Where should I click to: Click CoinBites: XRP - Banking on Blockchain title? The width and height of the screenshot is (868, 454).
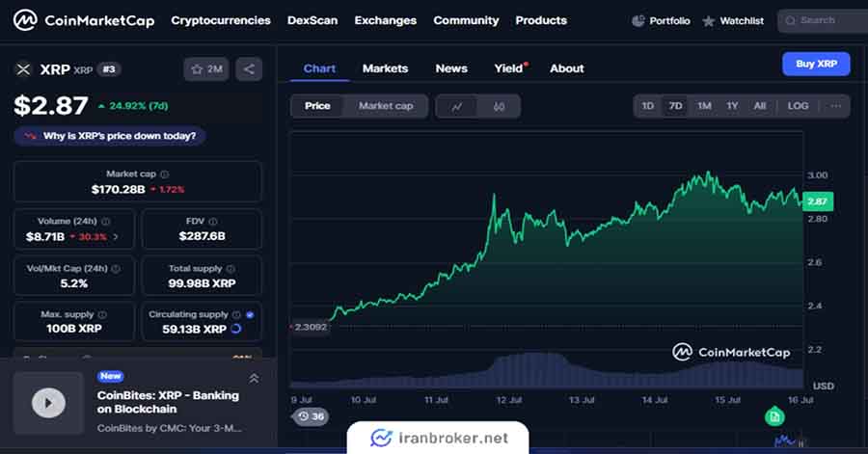tap(168, 402)
